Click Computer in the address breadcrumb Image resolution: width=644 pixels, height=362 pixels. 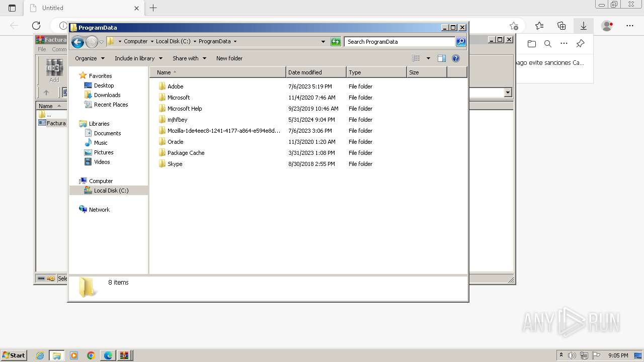136,42
